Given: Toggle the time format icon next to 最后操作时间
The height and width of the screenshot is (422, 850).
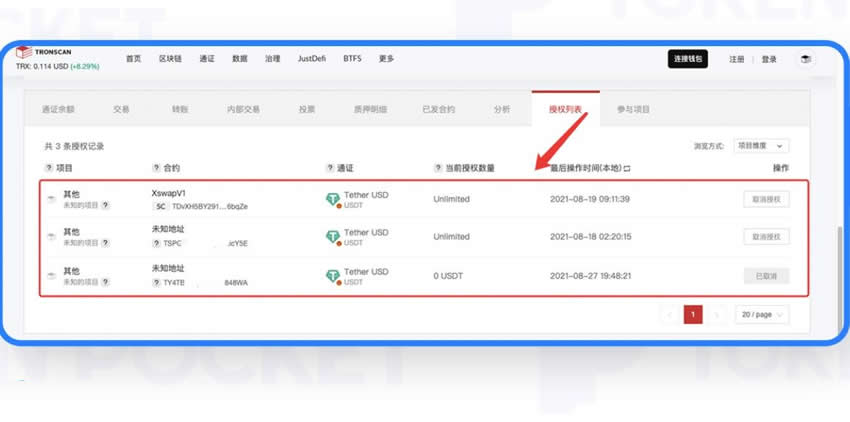Looking at the screenshot, I should (x=627, y=168).
